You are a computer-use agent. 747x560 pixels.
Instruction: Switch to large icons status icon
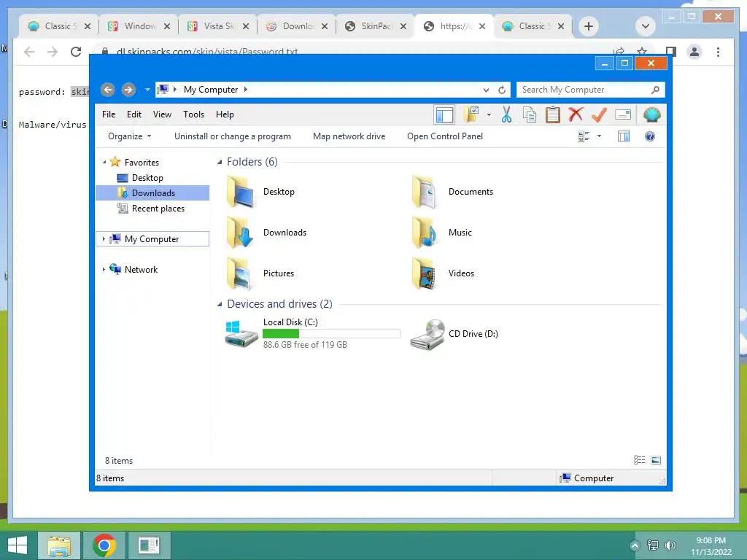656,460
